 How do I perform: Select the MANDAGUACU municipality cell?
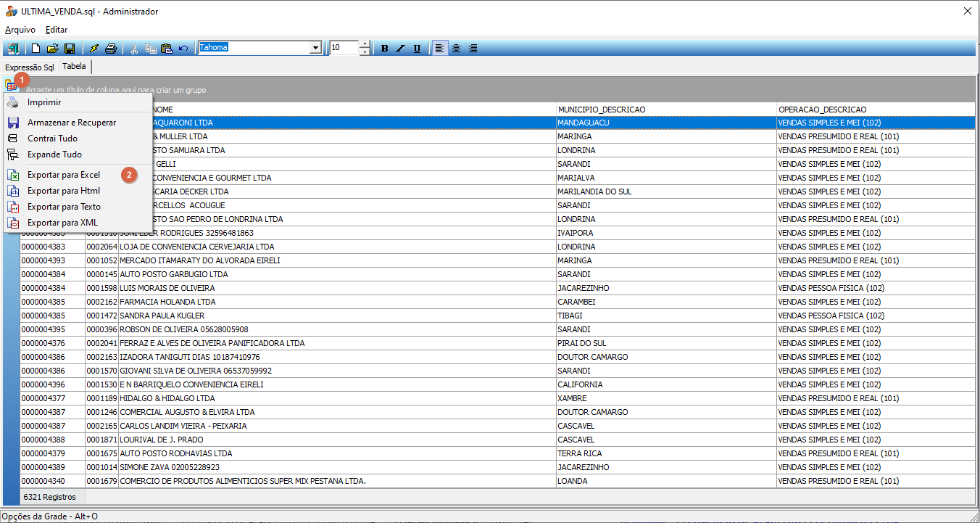(x=665, y=123)
